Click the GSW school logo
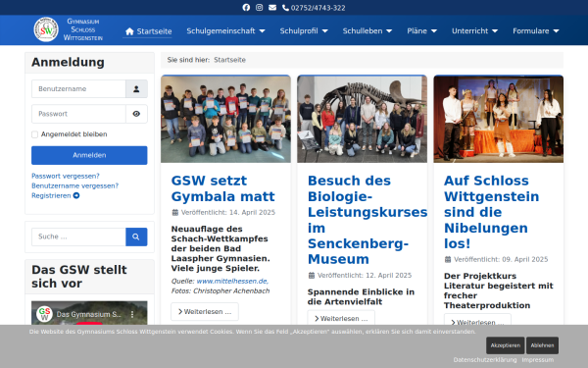Image resolution: width=588 pixels, height=368 pixels. 46,29
